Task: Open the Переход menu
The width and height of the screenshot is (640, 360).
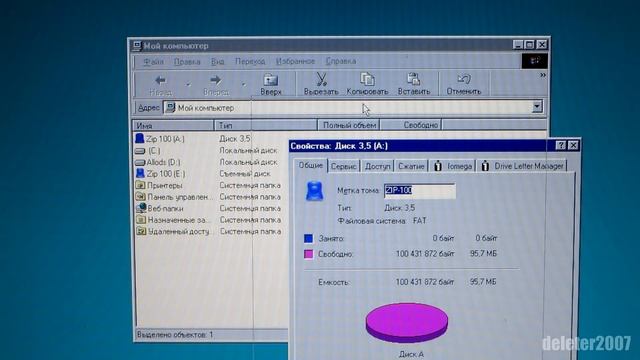Action: (x=250, y=62)
